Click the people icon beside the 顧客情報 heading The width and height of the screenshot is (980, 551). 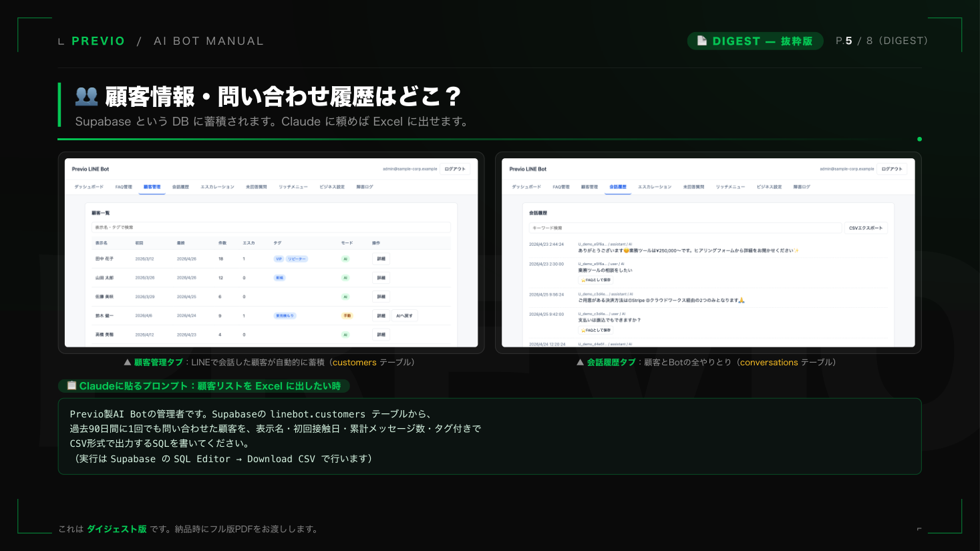pos(87,96)
